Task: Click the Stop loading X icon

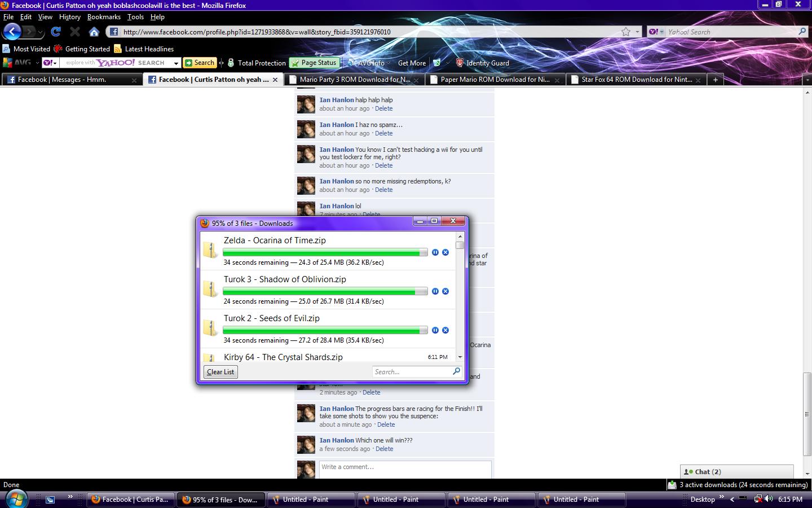Action: (x=75, y=32)
